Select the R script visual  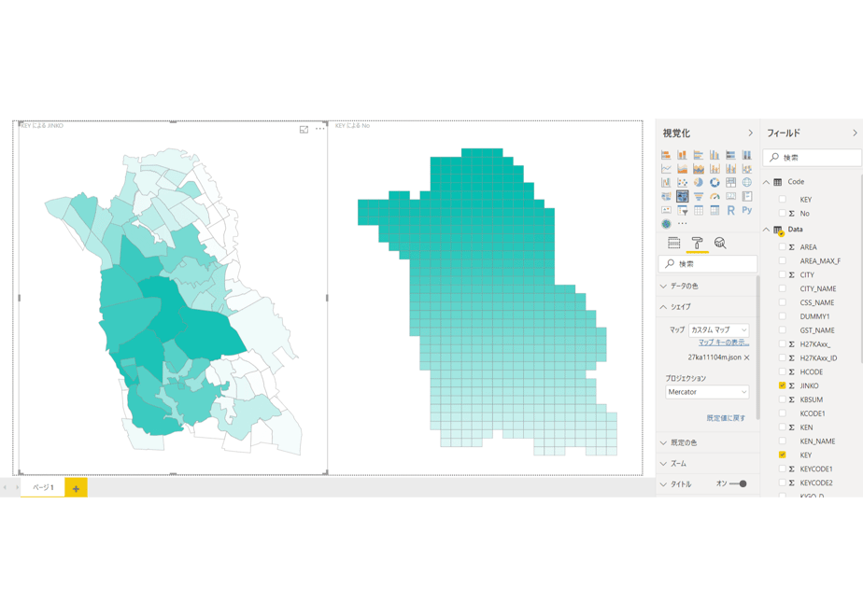click(x=731, y=210)
